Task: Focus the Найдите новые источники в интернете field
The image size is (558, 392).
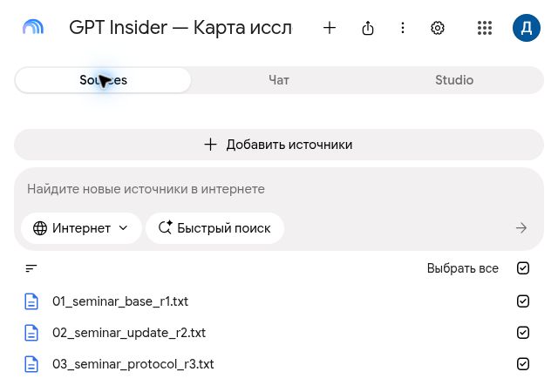Action: pyautogui.click(x=279, y=189)
